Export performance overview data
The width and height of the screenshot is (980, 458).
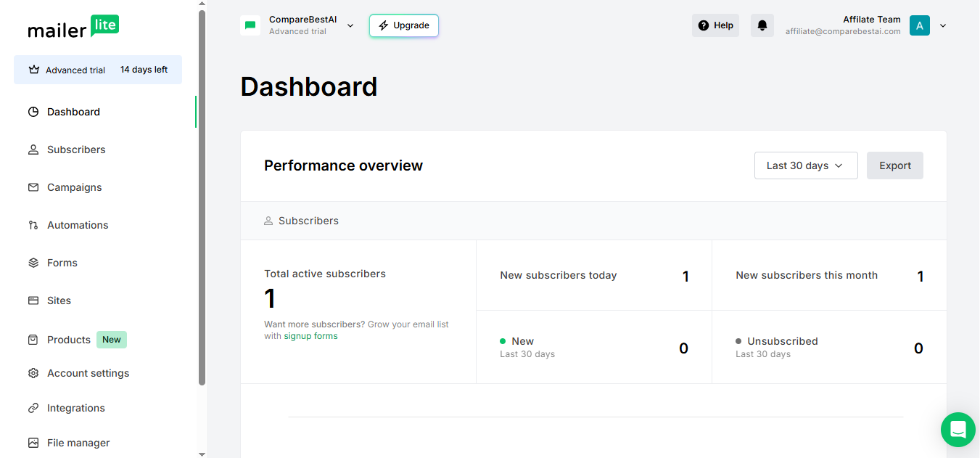coord(895,165)
